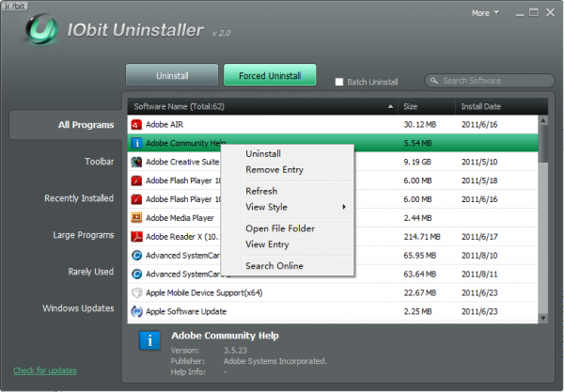This screenshot has width=564, height=392.
Task: Select the Apple Software Update entry
Action: (186, 311)
